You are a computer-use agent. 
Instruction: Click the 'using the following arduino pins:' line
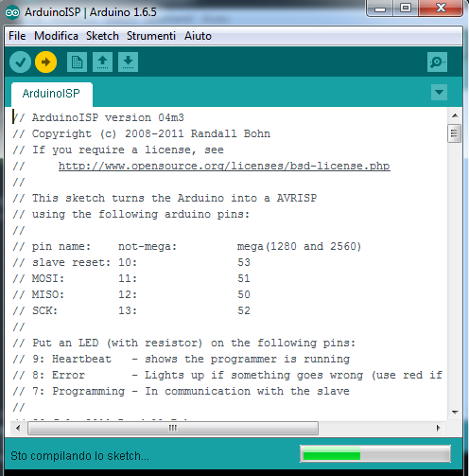tap(131, 214)
